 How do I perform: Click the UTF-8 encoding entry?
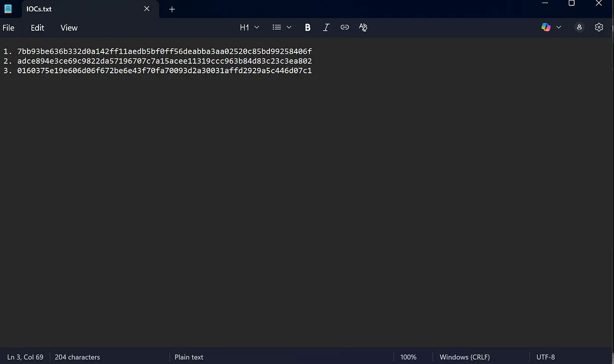tap(546, 357)
